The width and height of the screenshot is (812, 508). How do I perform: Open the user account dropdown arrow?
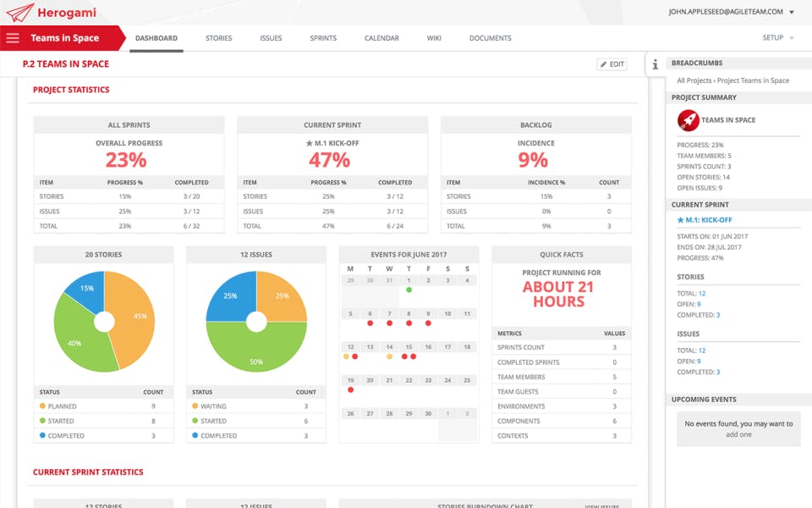(x=792, y=12)
